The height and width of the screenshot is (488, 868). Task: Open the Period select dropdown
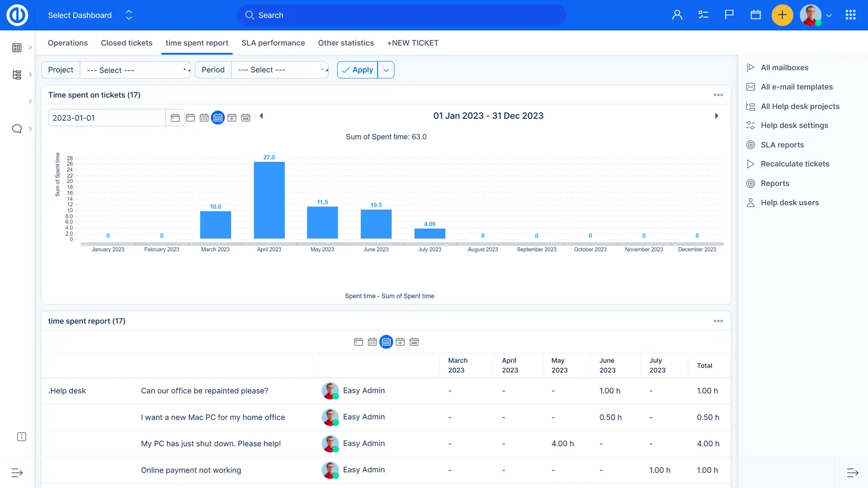coord(280,70)
